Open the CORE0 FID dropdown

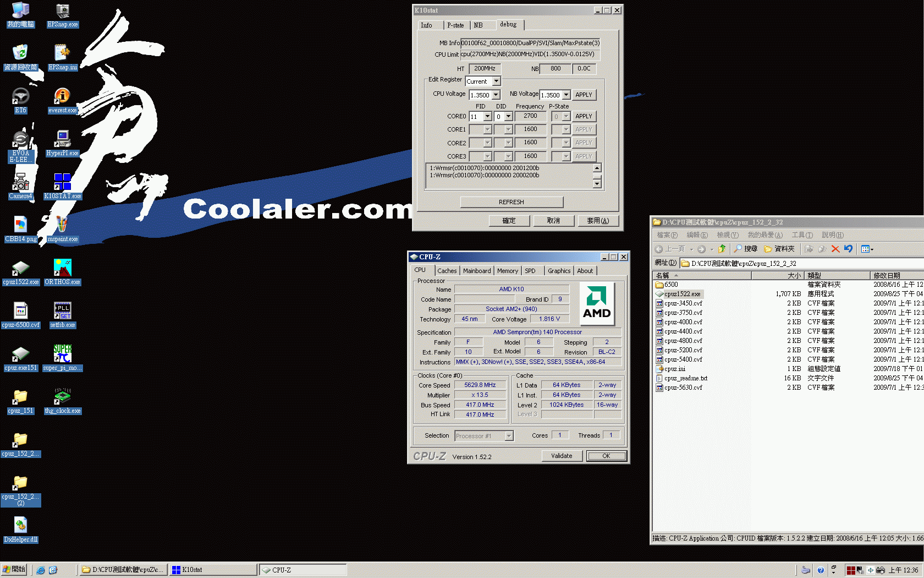point(487,117)
